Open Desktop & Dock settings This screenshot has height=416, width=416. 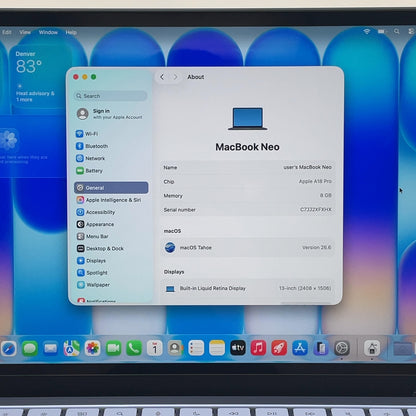pyautogui.click(x=100, y=249)
